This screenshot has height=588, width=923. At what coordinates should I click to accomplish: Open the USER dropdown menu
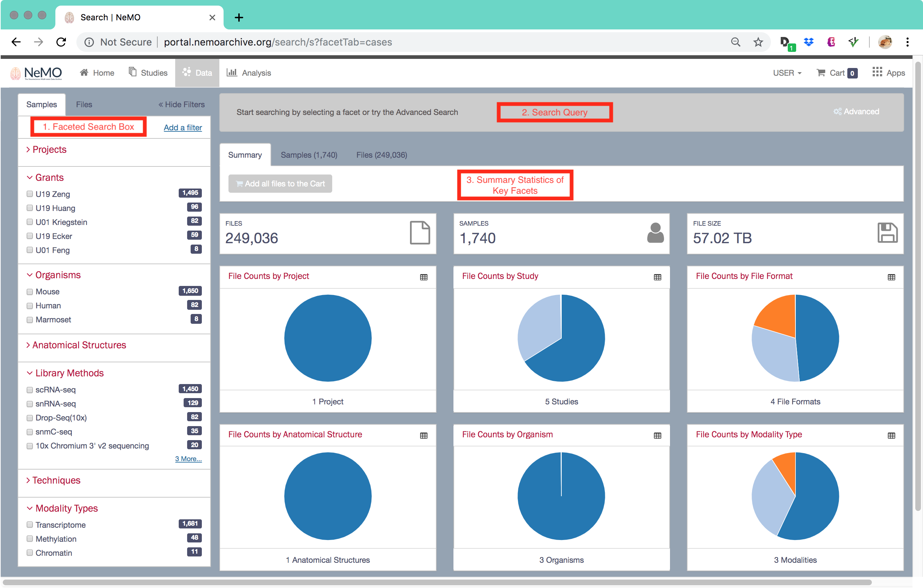pyautogui.click(x=787, y=73)
